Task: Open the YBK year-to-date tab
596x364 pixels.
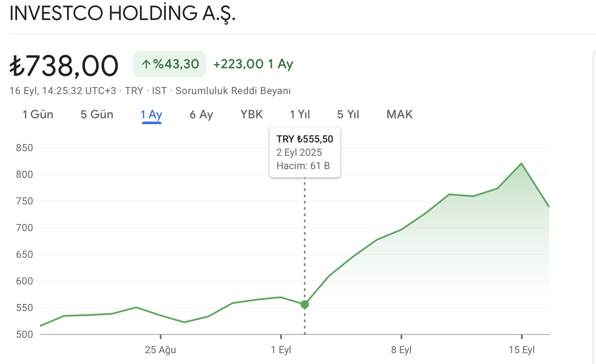Action: 252,115
